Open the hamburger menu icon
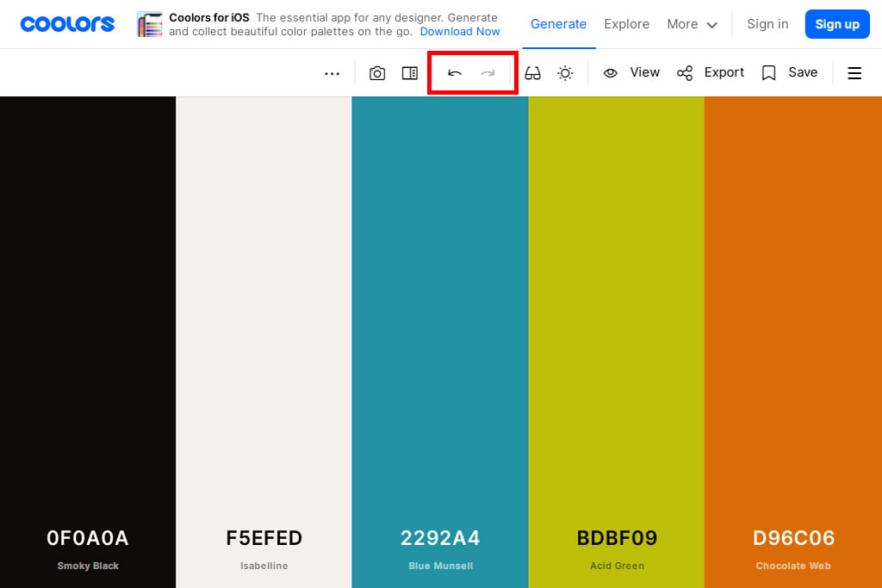The height and width of the screenshot is (588, 882). [x=854, y=73]
